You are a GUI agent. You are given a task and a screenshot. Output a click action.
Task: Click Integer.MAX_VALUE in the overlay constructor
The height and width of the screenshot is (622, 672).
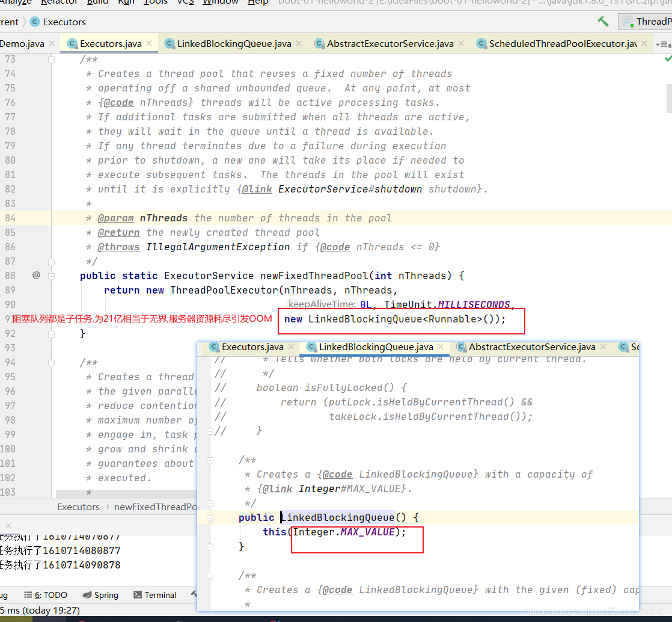[344, 532]
